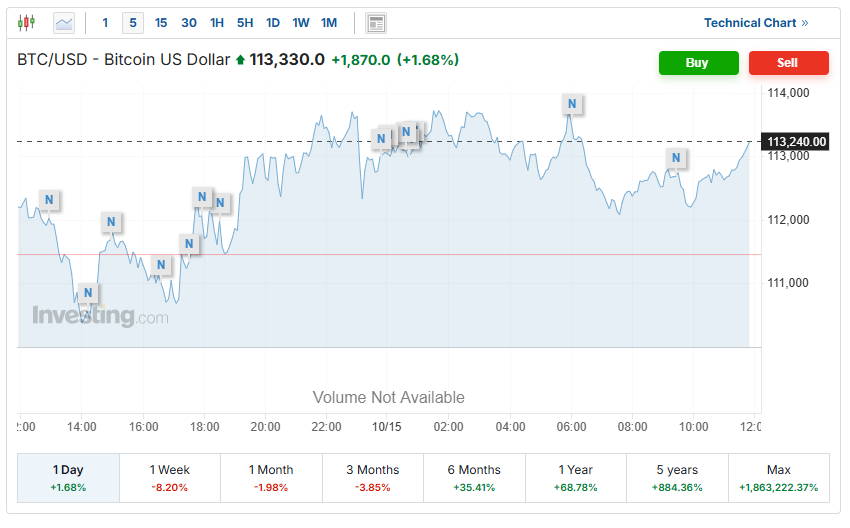Image resolution: width=850 pixels, height=528 pixels.
Task: Select the 1D chart interval
Action: click(272, 22)
